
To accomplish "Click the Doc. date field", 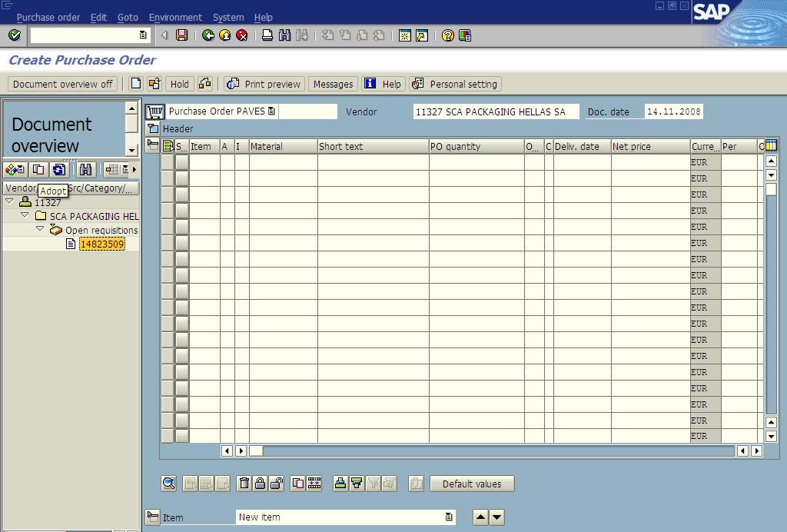I will [673, 111].
